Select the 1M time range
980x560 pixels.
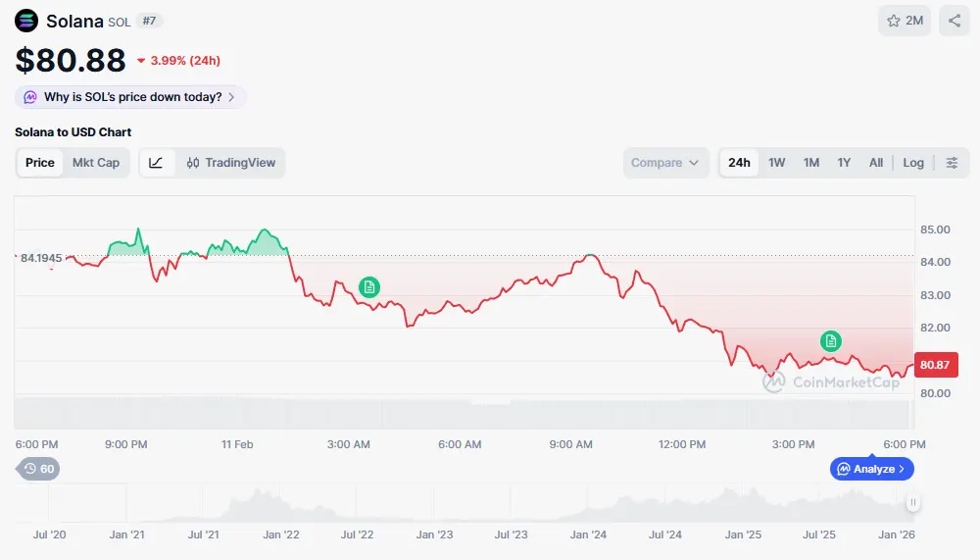pos(810,163)
